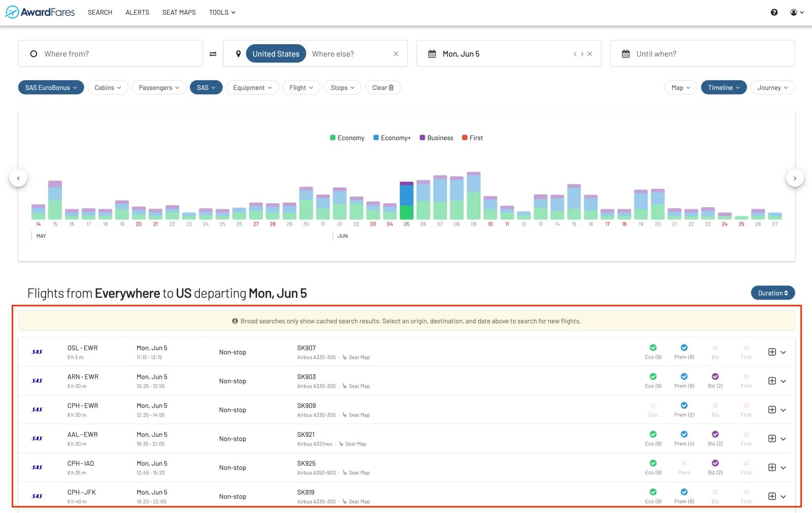Open the Passengers filter dropdown
812x513 pixels.
[x=159, y=88]
